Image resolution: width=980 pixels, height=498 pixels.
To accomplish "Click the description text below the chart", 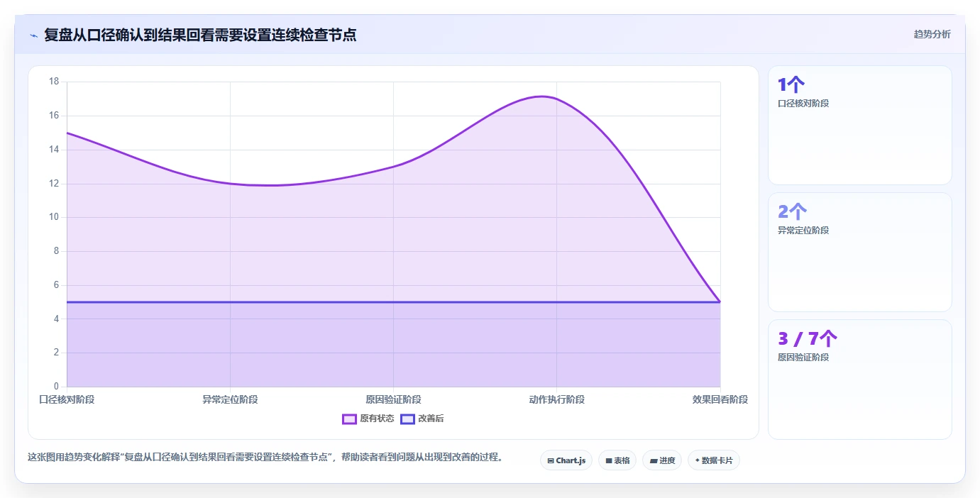I will coord(265,458).
